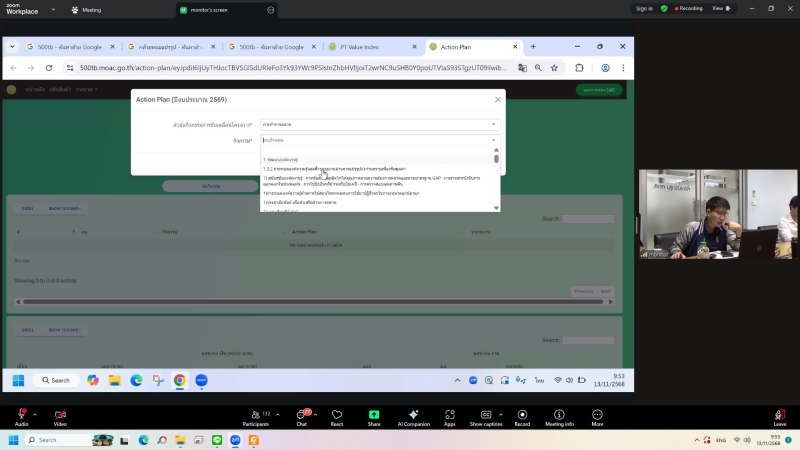Click the red Leave meeting button
The width and height of the screenshot is (800, 450).
[x=779, y=415]
